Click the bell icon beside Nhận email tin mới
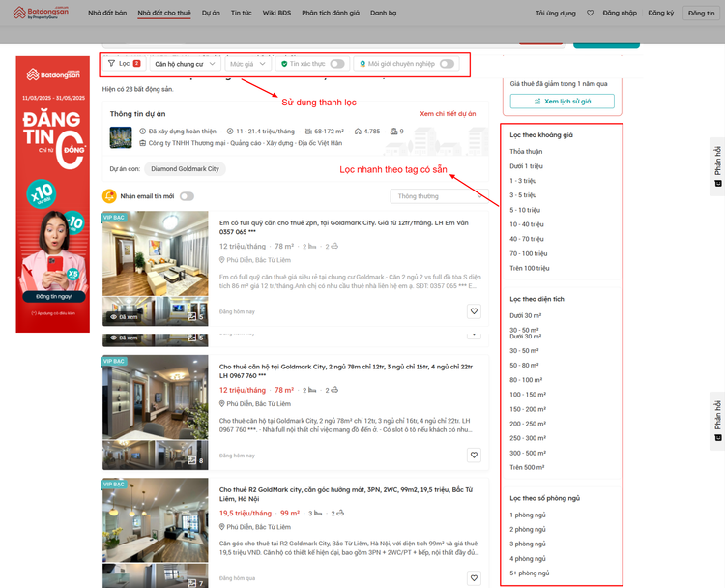 point(109,196)
